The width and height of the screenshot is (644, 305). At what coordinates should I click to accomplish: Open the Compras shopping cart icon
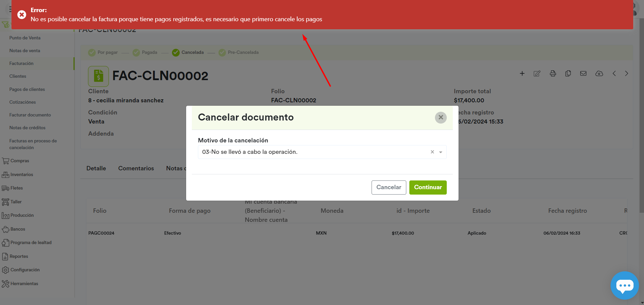point(6,161)
